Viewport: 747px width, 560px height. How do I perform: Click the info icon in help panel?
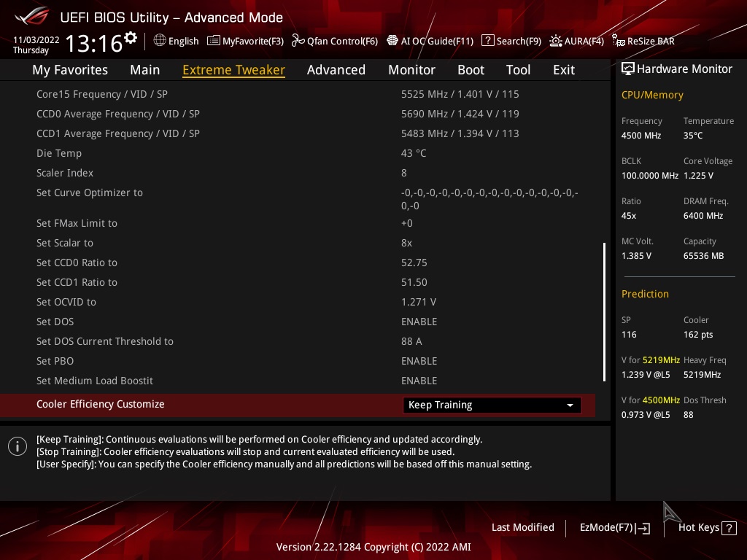(x=18, y=446)
